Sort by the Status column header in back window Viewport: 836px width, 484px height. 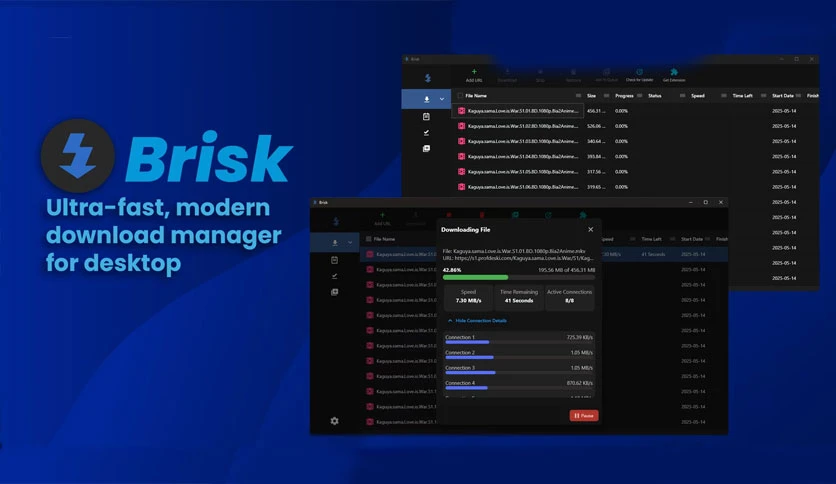[x=655, y=95]
